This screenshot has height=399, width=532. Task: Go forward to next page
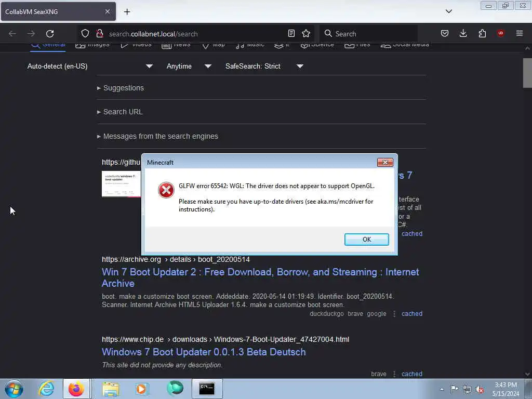(31, 34)
